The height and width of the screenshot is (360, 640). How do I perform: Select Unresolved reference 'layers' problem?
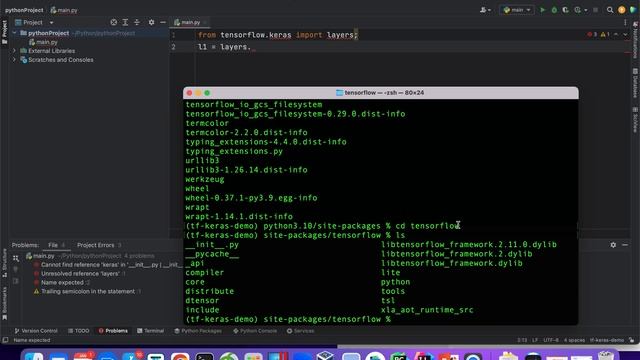(x=80, y=274)
